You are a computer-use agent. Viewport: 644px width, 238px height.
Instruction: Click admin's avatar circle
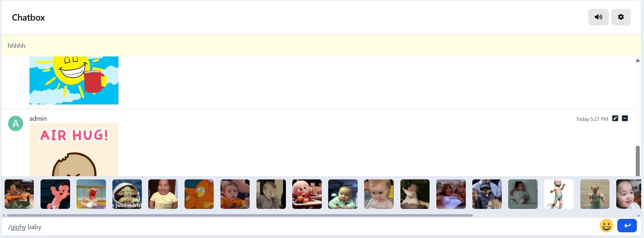[16, 123]
